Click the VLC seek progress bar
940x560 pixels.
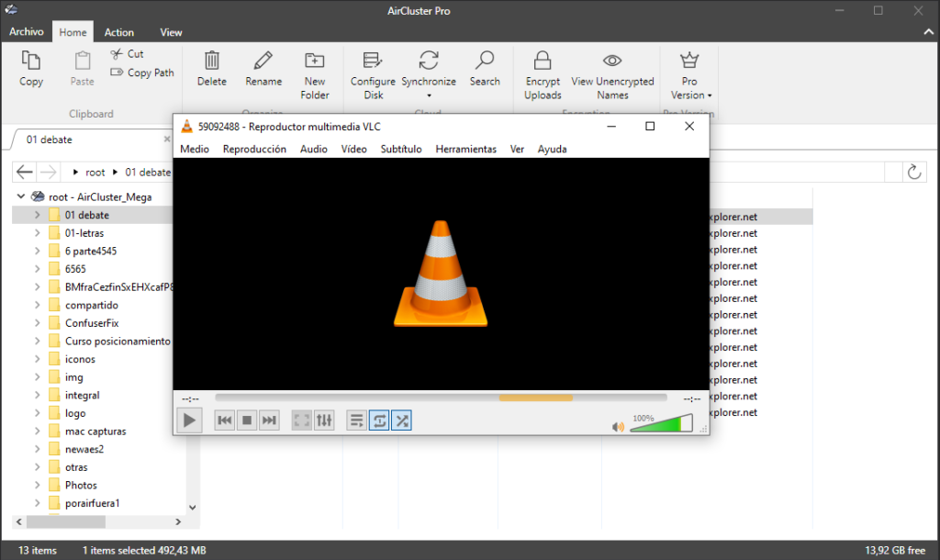click(441, 398)
